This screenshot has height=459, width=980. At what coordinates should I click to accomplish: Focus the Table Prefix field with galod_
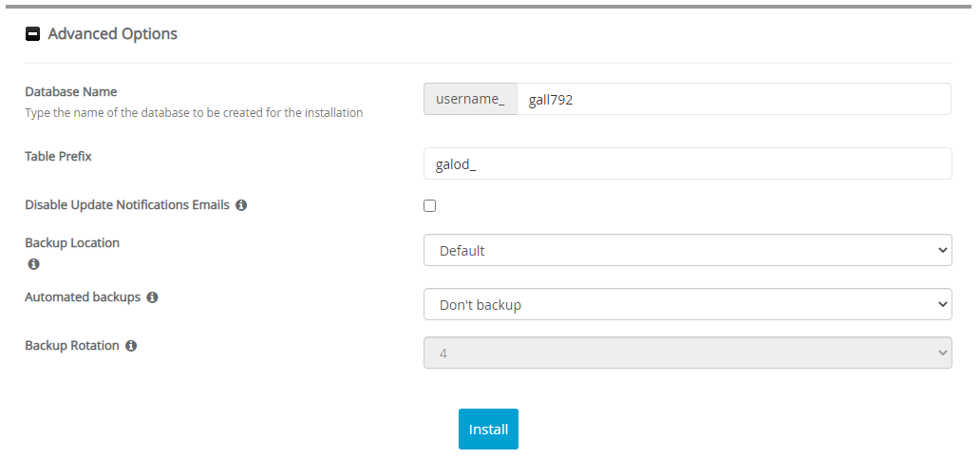(x=688, y=163)
